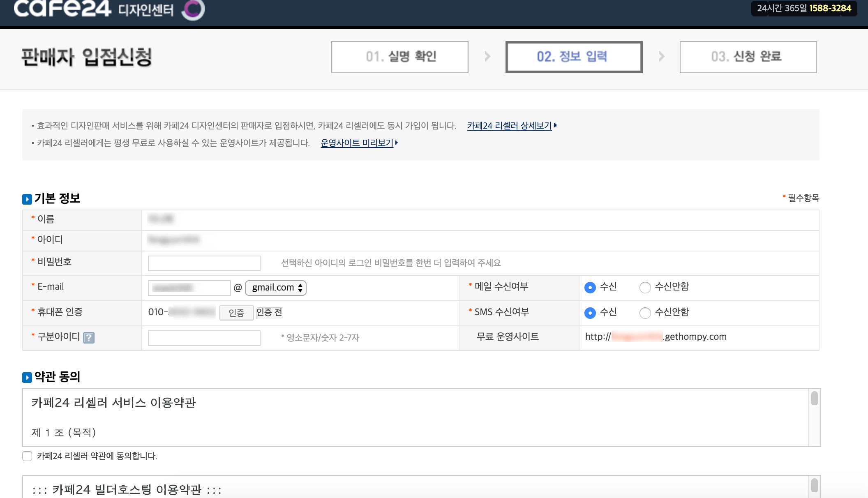
Task: Select 수신안함 for SMS 수신여부
Action: [x=645, y=313]
